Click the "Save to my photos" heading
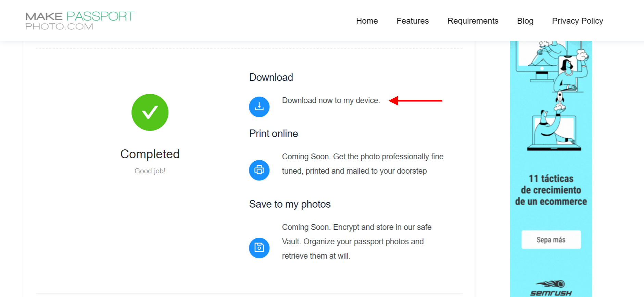The height and width of the screenshot is (297, 644). point(290,204)
